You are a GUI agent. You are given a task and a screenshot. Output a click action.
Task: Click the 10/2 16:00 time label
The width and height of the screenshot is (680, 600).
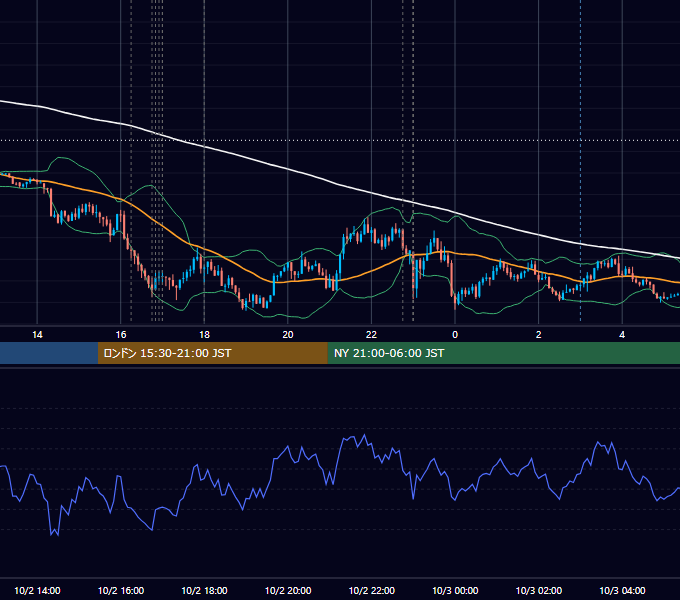[x=121, y=590]
